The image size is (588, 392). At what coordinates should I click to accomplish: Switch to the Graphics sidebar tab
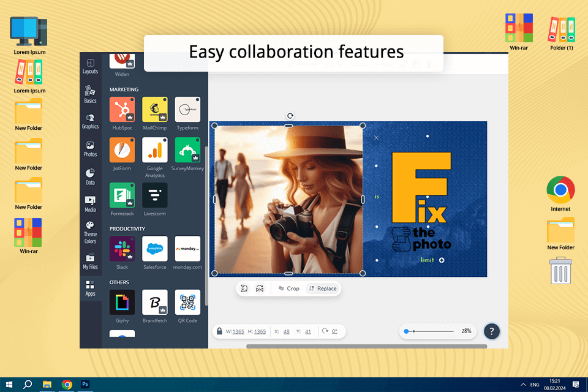click(x=91, y=122)
